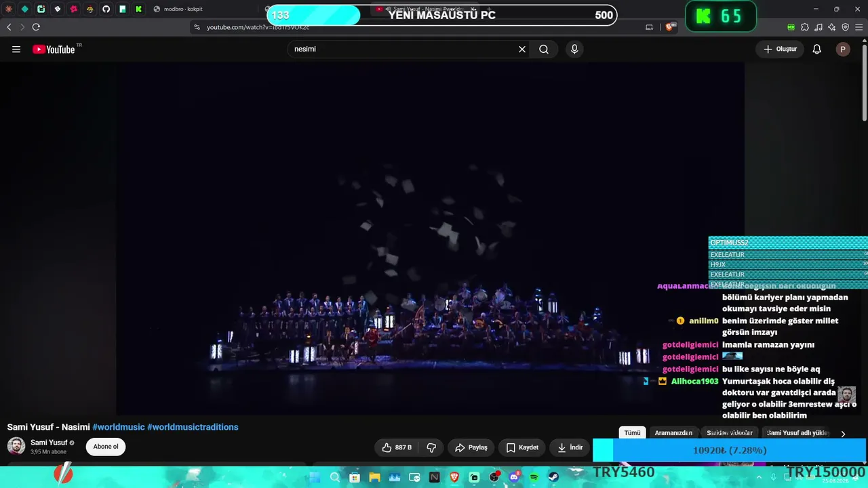Start voice search with the microphone
Viewport: 868px width, 488px height.
point(574,49)
